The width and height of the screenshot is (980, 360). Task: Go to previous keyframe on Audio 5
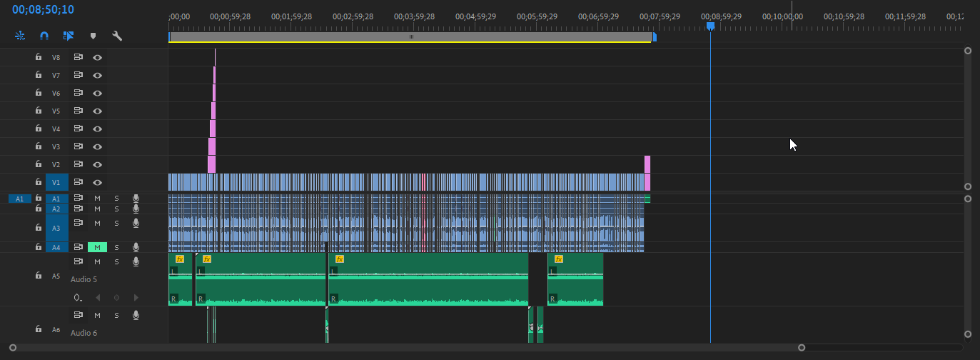(x=98, y=297)
